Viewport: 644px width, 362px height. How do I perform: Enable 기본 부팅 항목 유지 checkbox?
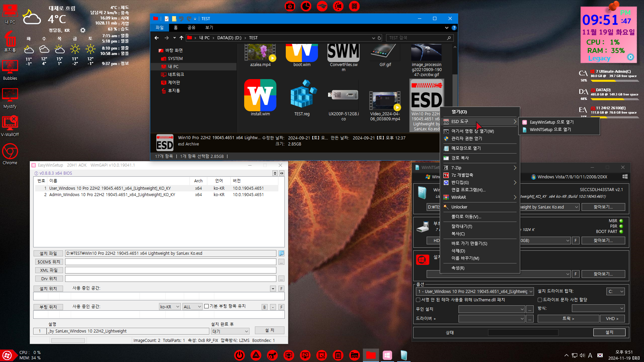207,306
